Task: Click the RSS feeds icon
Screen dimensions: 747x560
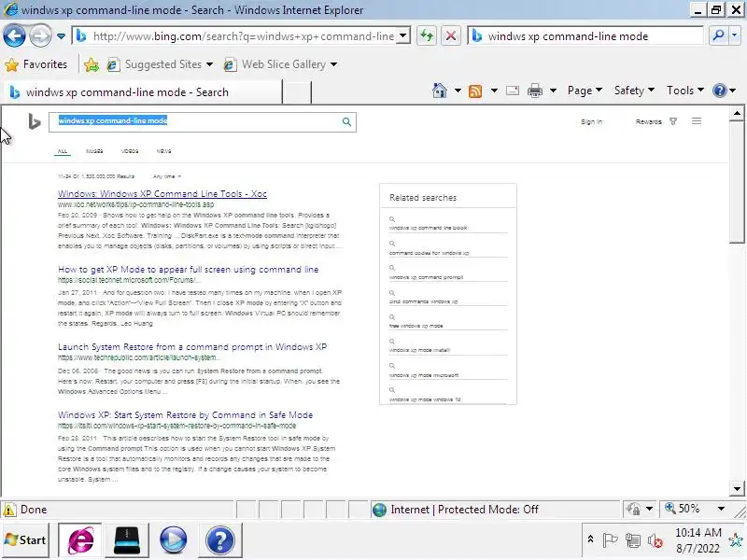Action: pyautogui.click(x=475, y=91)
